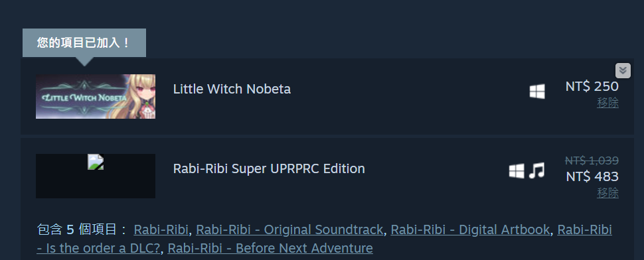Click the discounted NT$ 483 price
The height and width of the screenshot is (260, 644).
(592, 176)
